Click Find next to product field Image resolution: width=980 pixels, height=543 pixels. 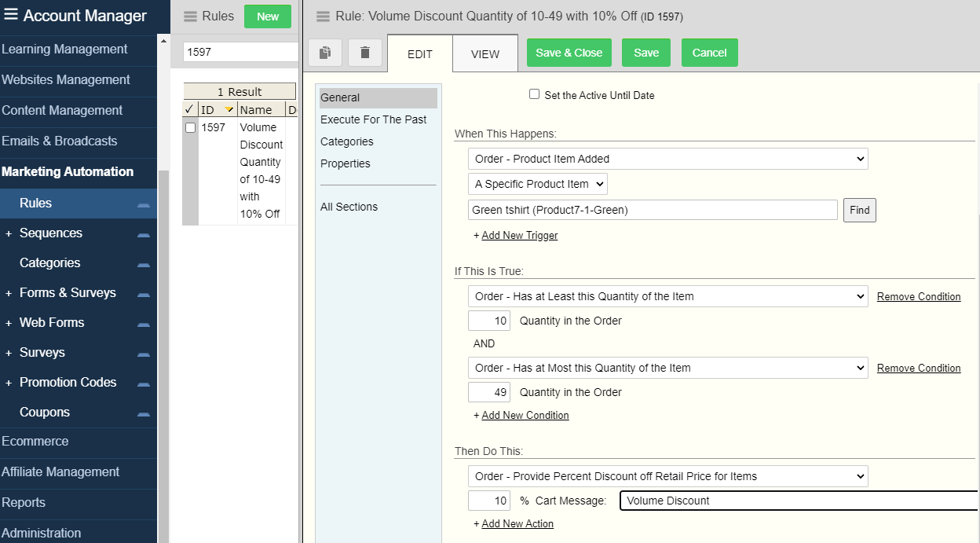860,211
